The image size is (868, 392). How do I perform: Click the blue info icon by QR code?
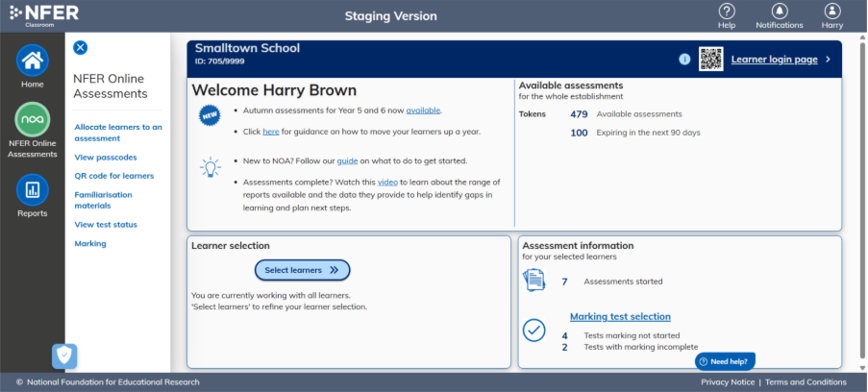tap(684, 60)
